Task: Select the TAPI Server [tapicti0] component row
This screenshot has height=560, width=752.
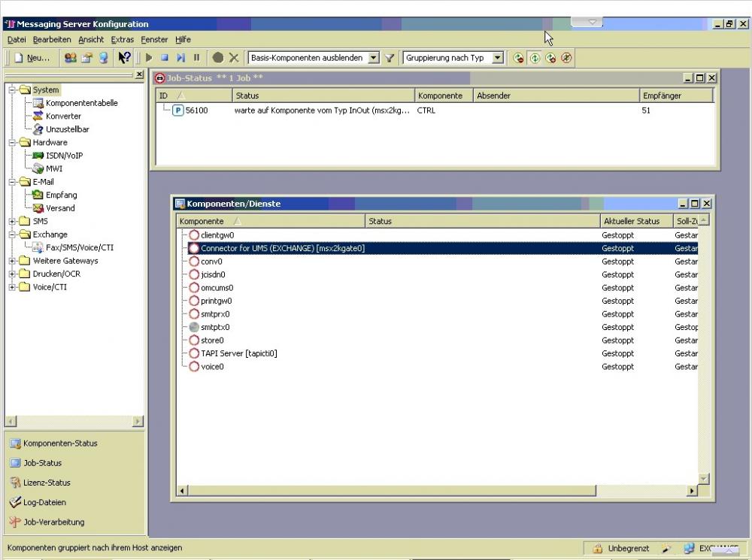Action: pos(239,353)
